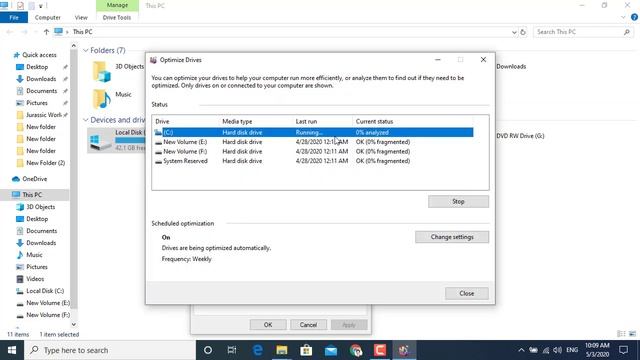Open Chrome from taskbar
This screenshot has width=640, height=360.
pos(356,350)
